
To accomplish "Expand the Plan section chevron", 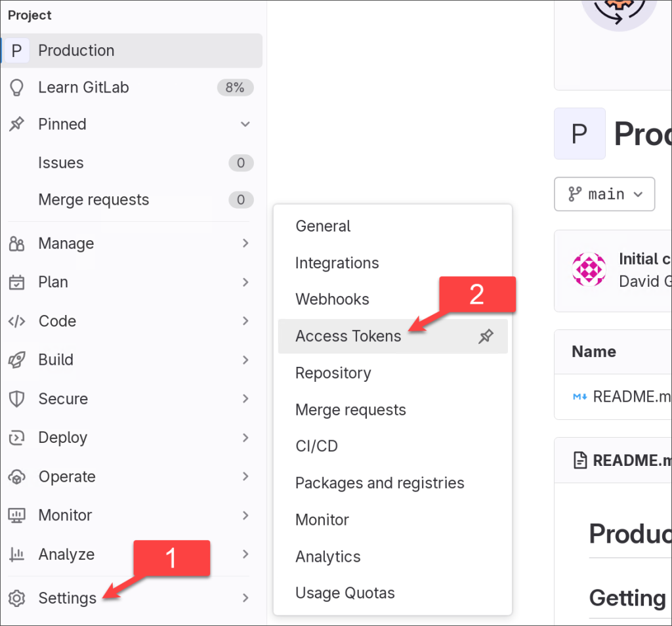I will pos(245,282).
